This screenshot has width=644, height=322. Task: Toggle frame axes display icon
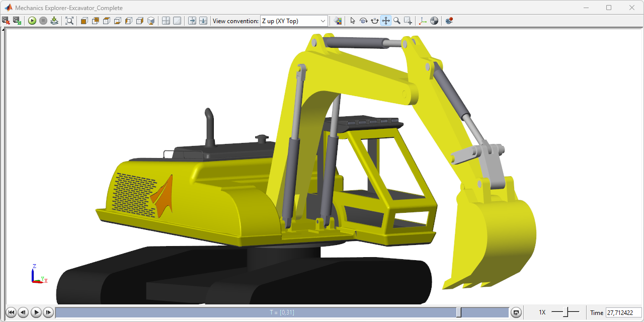tap(423, 21)
